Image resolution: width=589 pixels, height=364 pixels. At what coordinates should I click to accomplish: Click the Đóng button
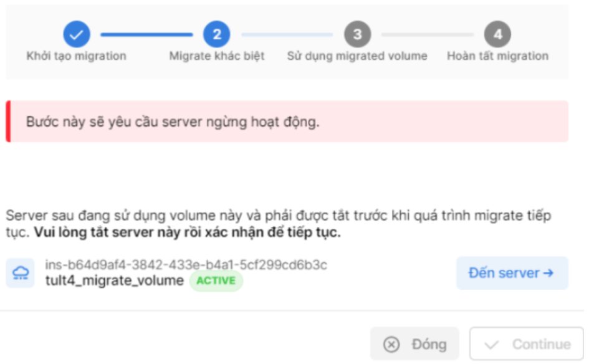414,343
